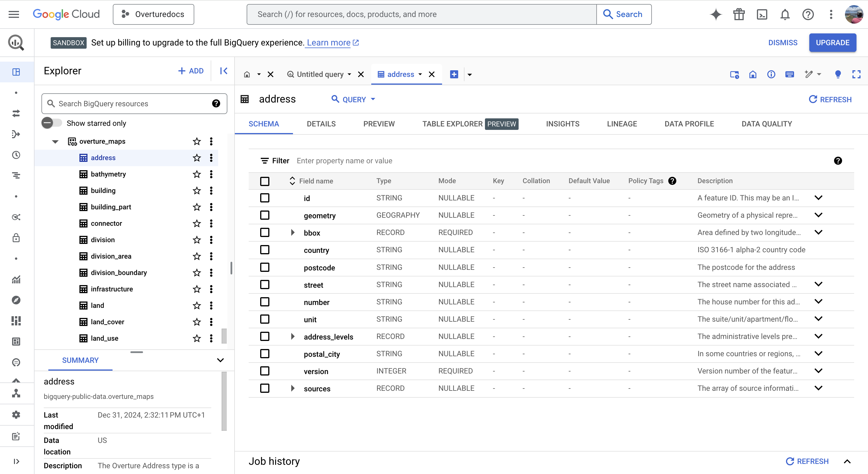Open the three-dot settings menu in header
This screenshot has height=474, width=868.
(x=831, y=14)
